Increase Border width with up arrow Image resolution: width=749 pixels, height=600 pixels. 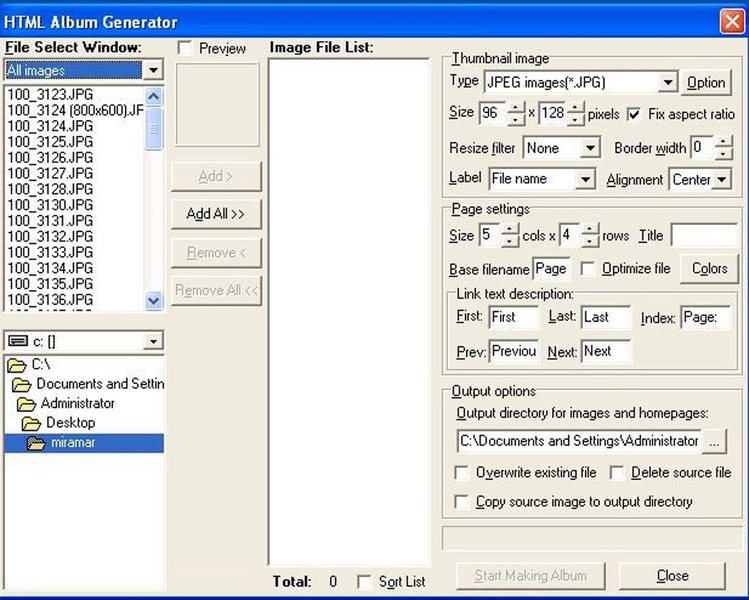(723, 142)
